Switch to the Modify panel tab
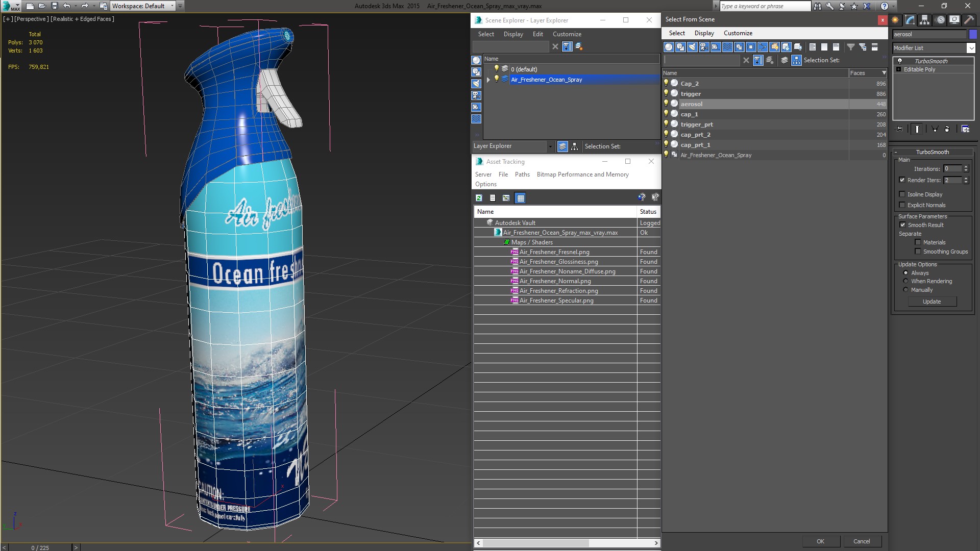Viewport: 980px width, 551px height. pos(910,20)
